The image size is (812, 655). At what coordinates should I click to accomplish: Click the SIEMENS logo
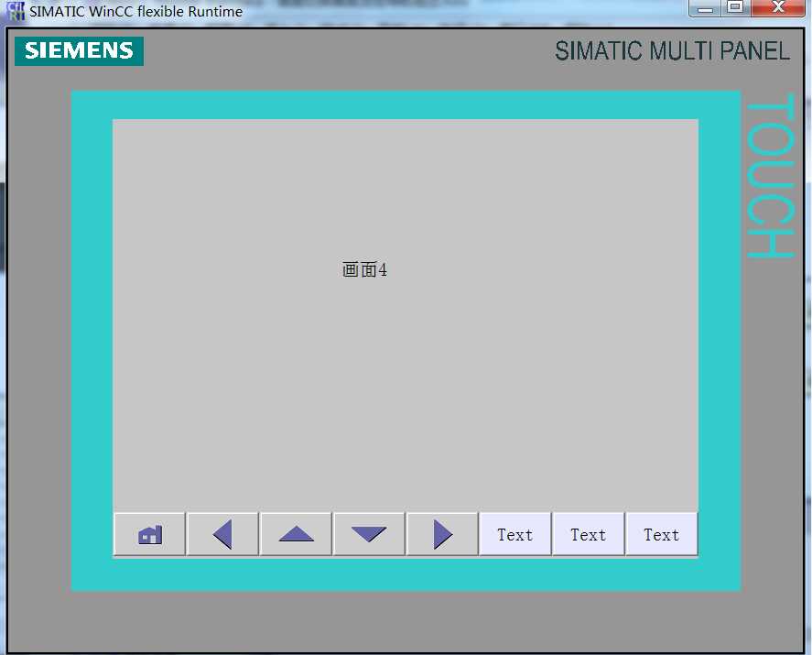(x=80, y=50)
